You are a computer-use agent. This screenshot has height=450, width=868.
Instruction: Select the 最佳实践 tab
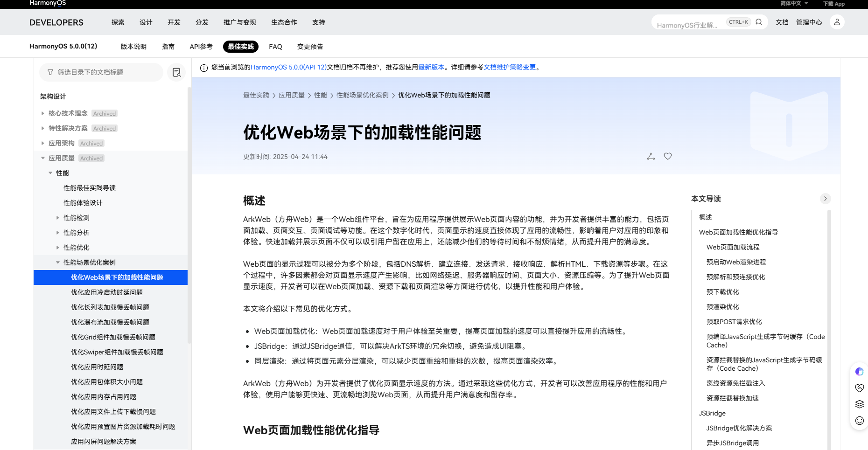[241, 47]
